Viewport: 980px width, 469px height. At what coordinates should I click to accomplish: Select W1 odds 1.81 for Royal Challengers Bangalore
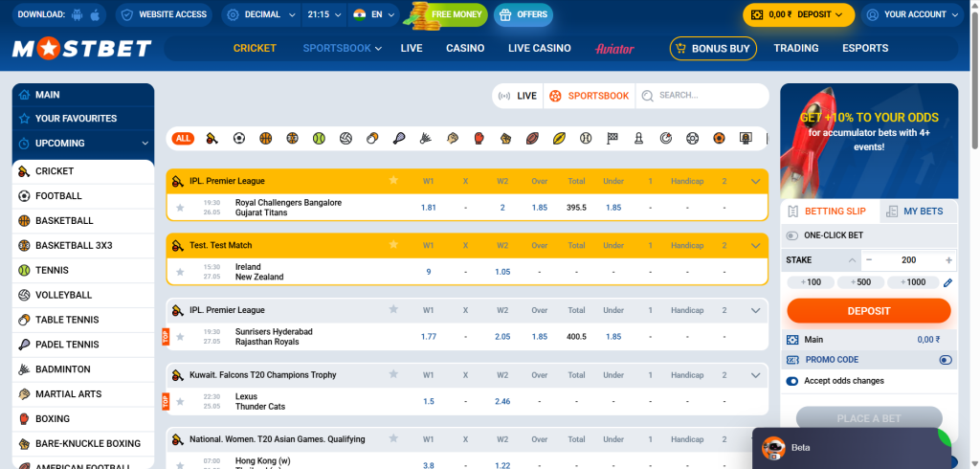(x=428, y=208)
